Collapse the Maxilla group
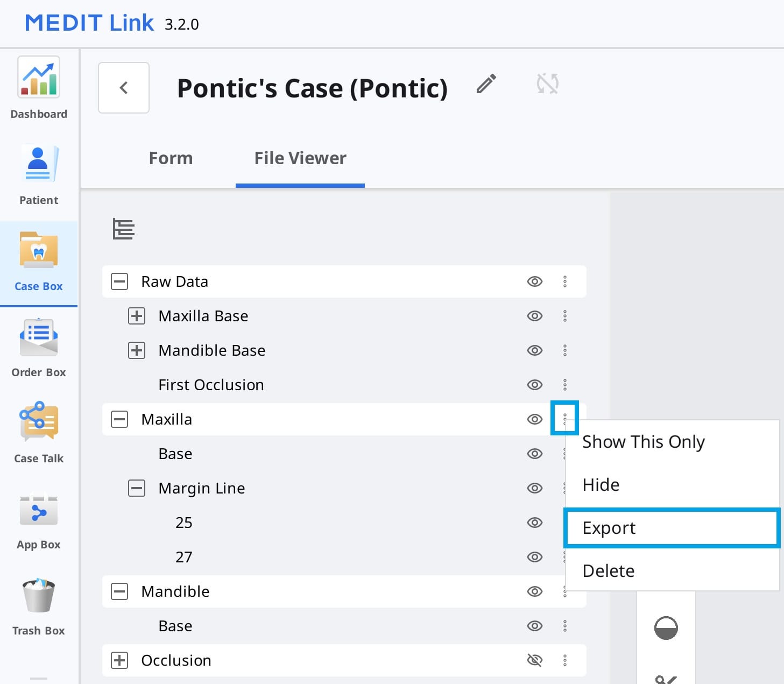Viewport: 784px width, 684px height. [x=119, y=419]
